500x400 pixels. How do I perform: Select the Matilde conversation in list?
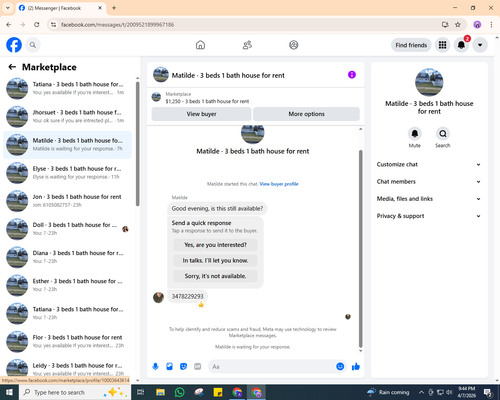coord(67,145)
